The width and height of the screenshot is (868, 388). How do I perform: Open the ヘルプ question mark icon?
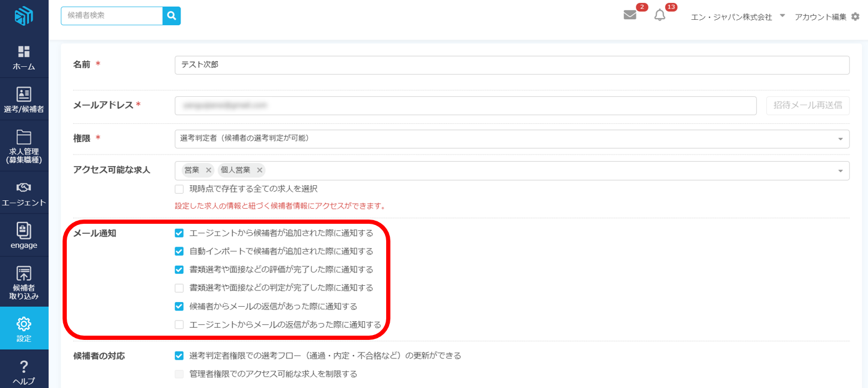click(24, 372)
